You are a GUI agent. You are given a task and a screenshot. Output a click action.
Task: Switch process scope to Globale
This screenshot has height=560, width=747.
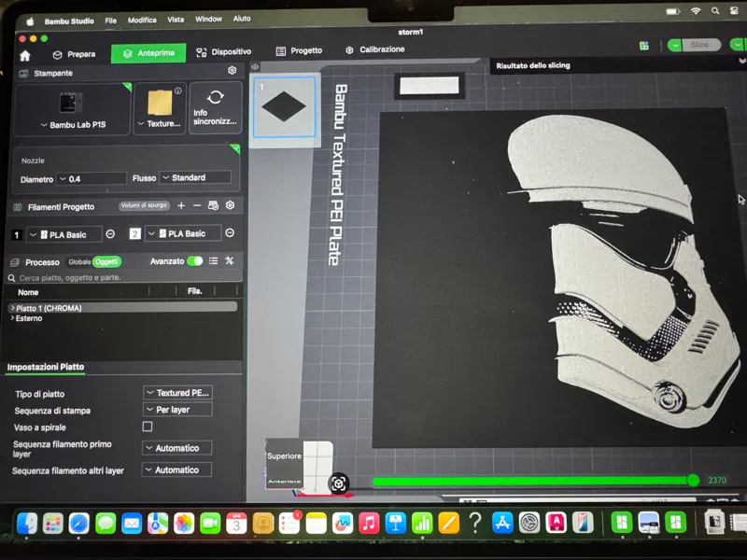coord(79,262)
